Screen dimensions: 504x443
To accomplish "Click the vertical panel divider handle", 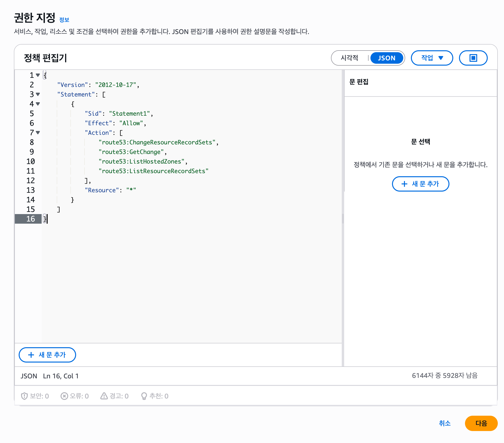I will 343,219.
